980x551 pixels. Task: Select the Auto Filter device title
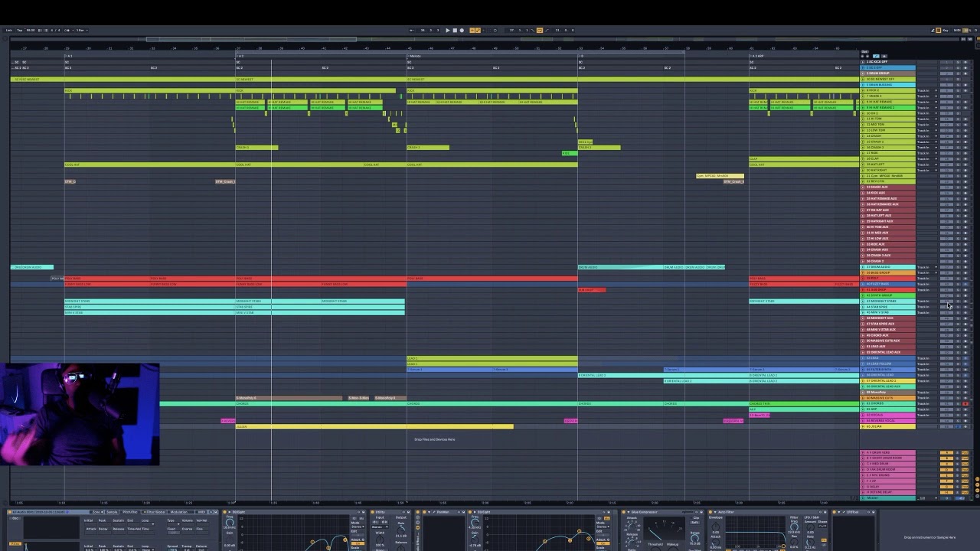[727, 512]
